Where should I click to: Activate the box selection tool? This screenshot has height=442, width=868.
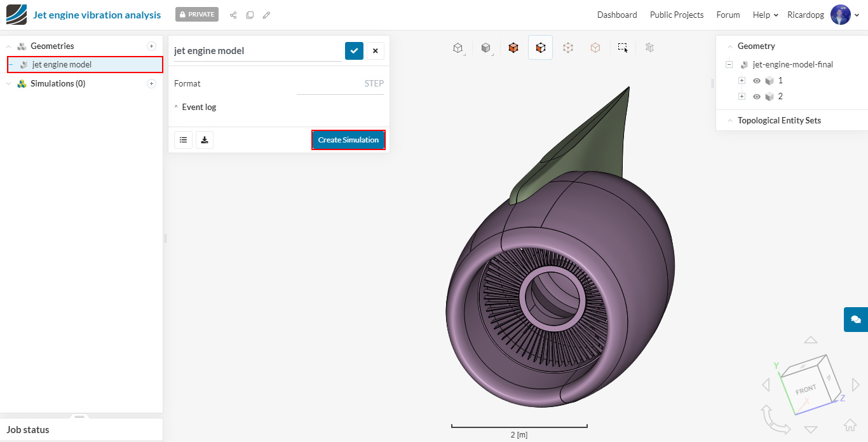623,48
